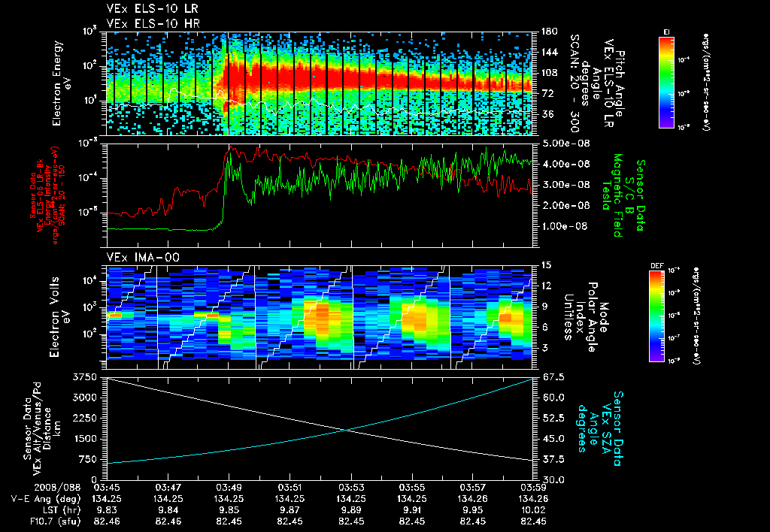Viewport: 770px width, 532px height.
Task: Click the LST value "9.84"
Action: (x=168, y=510)
